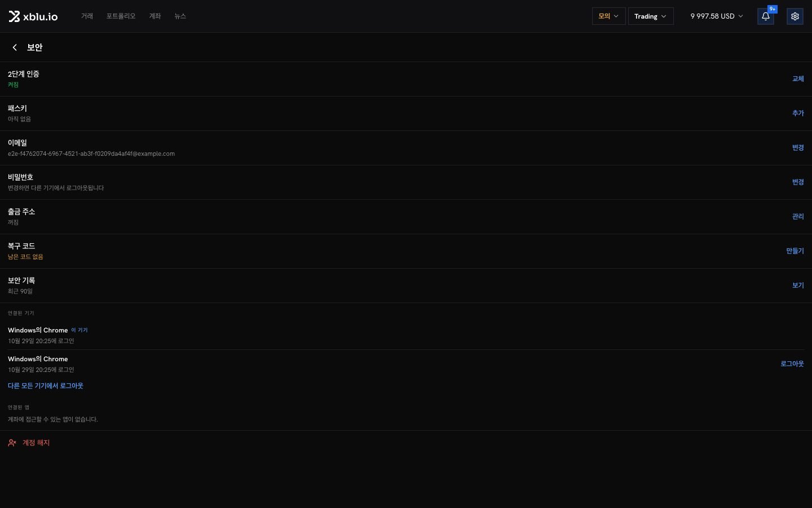
Task: Click the 꺼짐 status under 출금 주소
Action: [14, 222]
